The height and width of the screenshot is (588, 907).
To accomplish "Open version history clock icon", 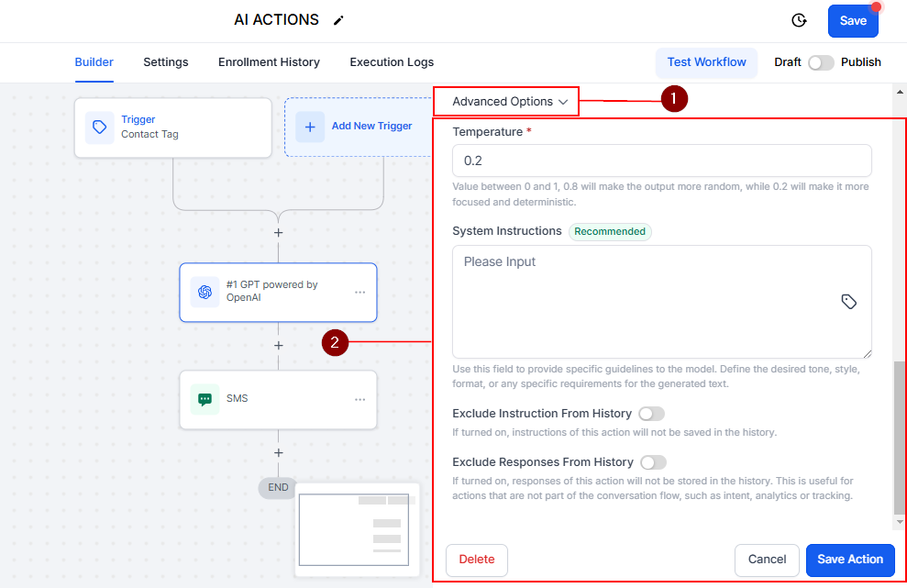I will pyautogui.click(x=799, y=20).
